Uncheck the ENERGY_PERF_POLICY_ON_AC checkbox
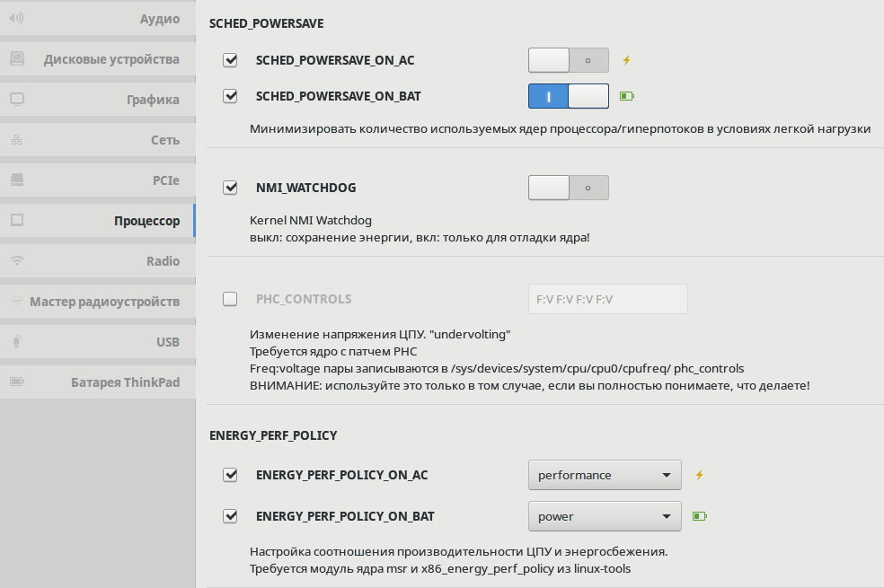Viewport: 884px width, 588px height. (x=230, y=475)
